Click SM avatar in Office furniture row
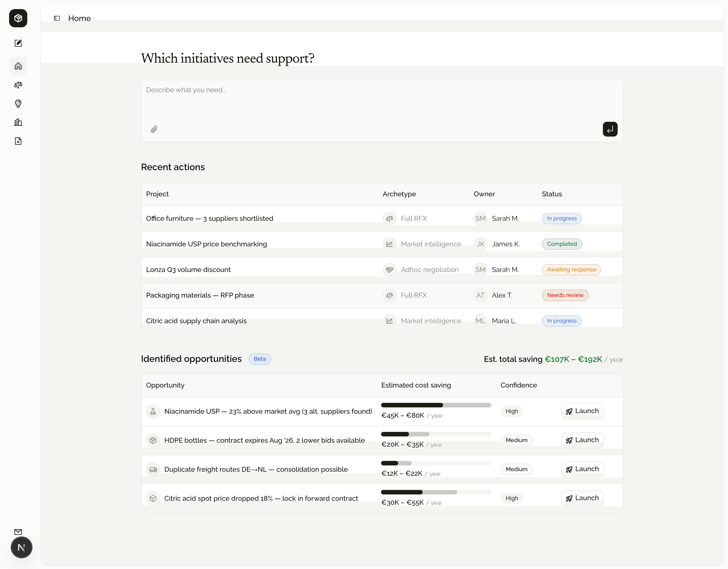 [480, 218]
